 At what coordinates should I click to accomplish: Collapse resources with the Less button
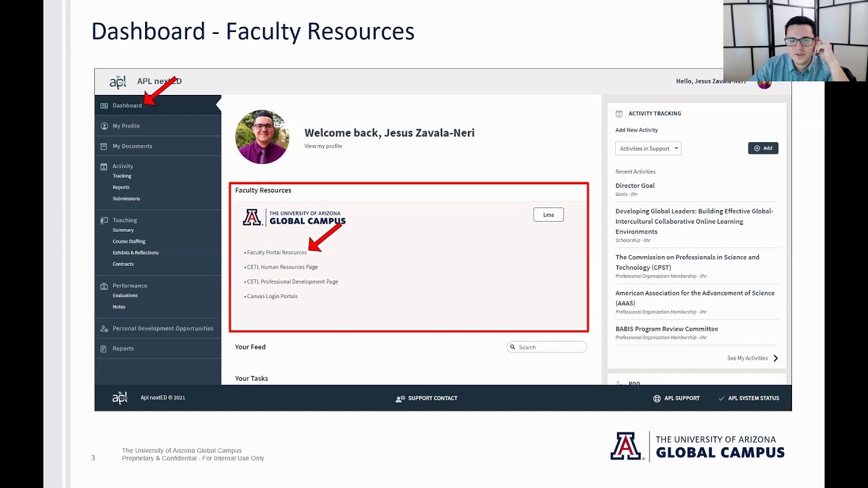pyautogui.click(x=549, y=215)
